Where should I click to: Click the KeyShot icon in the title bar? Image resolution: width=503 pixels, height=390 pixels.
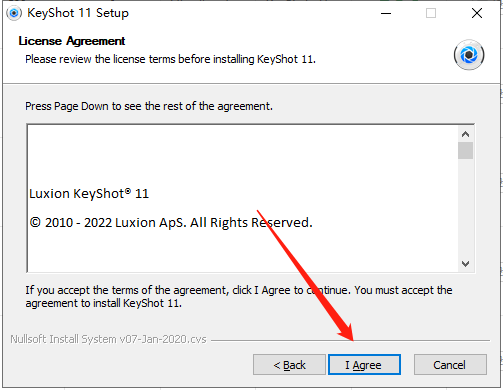coord(14,13)
